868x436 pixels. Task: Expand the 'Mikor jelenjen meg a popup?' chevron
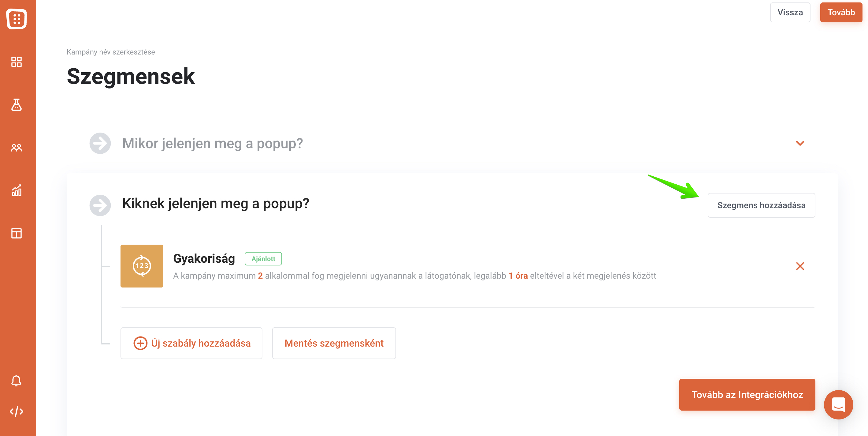tap(800, 143)
